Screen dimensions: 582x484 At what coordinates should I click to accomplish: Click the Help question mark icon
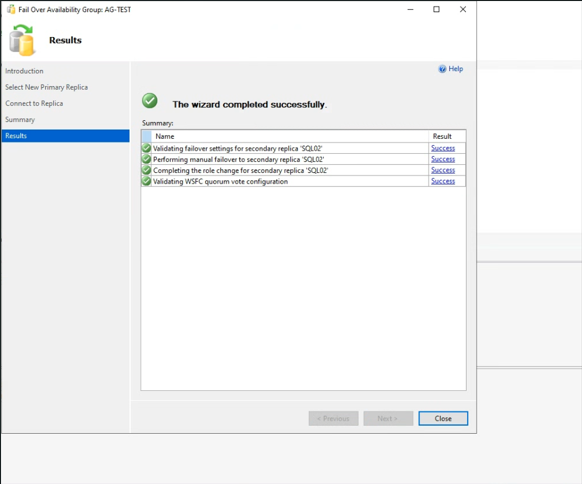(x=442, y=69)
